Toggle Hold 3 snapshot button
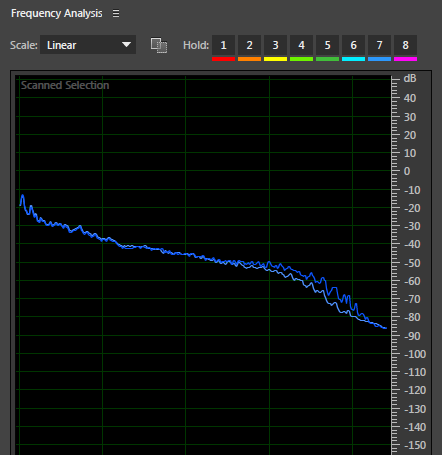 (x=275, y=45)
